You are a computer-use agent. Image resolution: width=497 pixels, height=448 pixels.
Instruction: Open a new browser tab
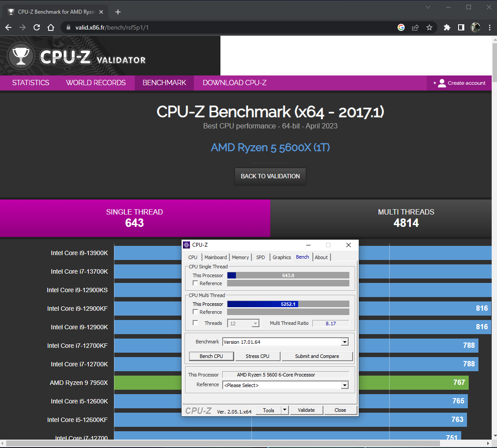[x=118, y=12]
